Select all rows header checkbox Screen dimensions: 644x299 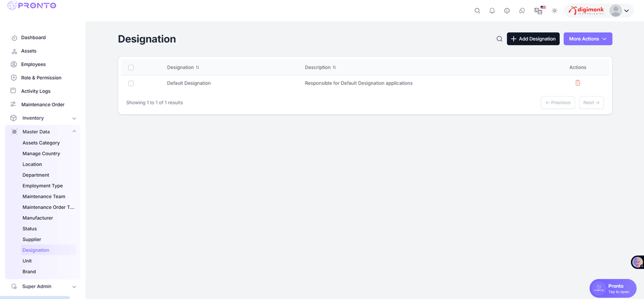[131, 68]
